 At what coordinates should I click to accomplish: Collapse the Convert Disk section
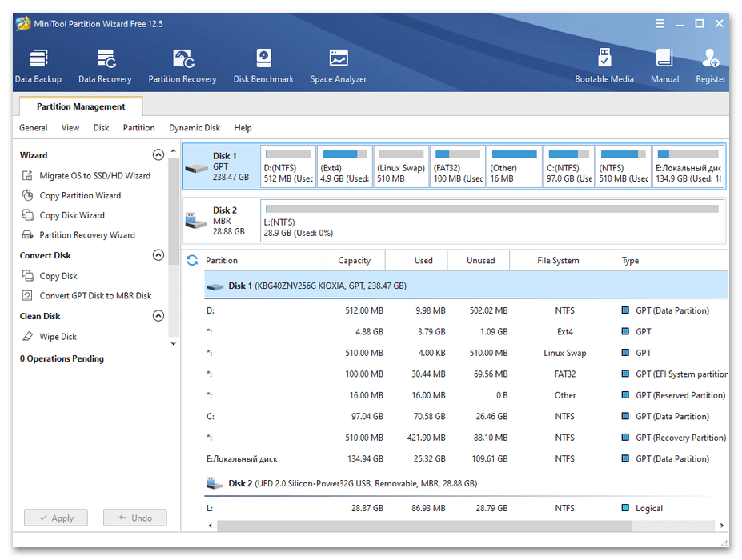(x=158, y=255)
